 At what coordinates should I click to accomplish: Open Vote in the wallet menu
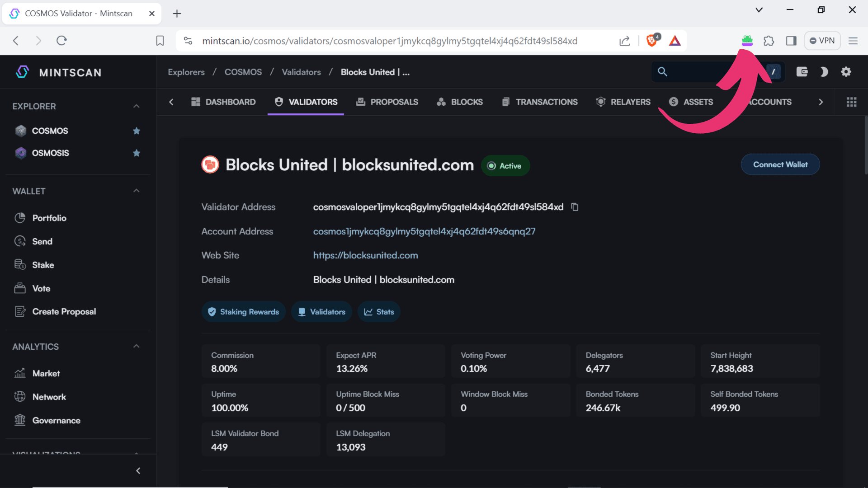click(x=41, y=289)
